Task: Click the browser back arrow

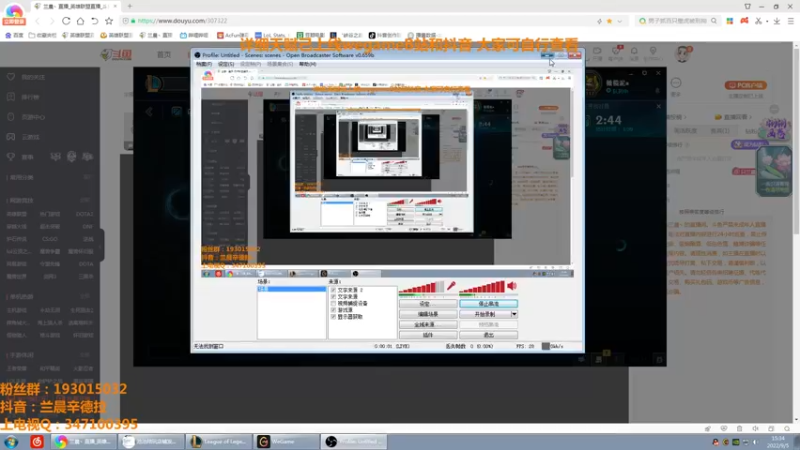Action: pos(37,21)
